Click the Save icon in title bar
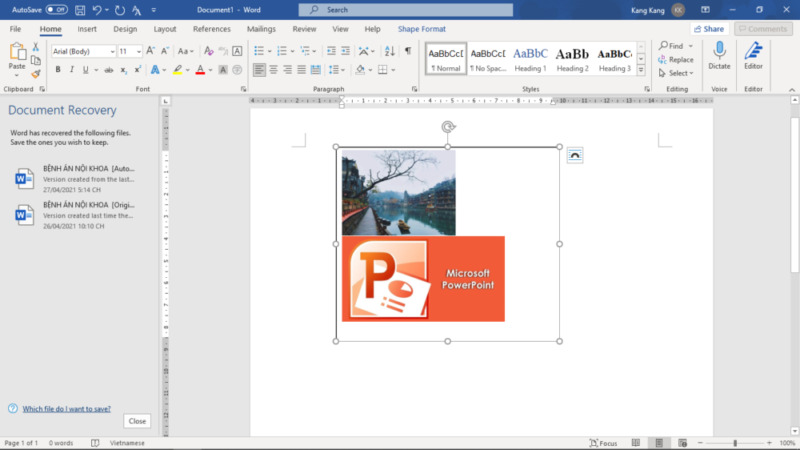This screenshot has height=450, width=800. tap(78, 9)
